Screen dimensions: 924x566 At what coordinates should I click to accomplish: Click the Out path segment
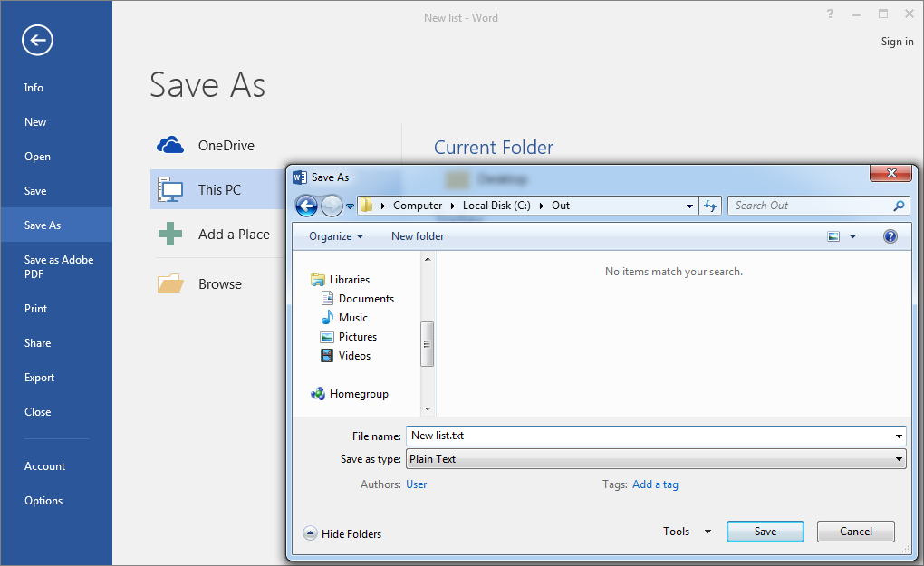(x=561, y=206)
